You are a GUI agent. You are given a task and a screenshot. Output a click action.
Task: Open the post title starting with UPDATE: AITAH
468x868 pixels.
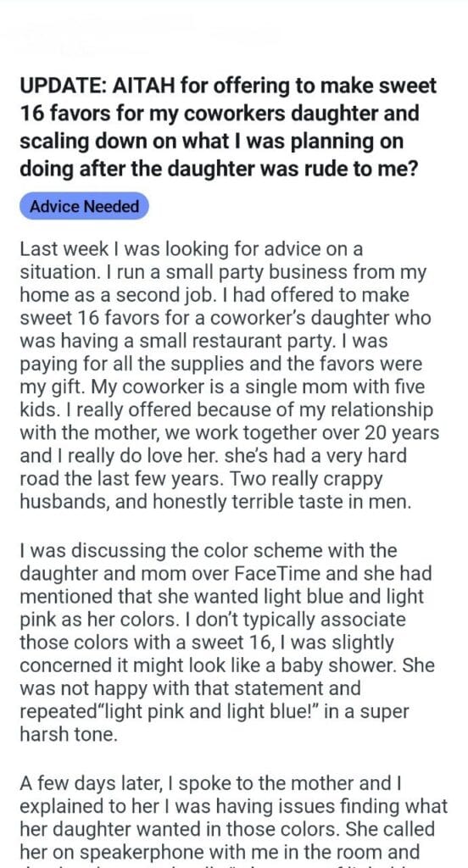tap(228, 127)
